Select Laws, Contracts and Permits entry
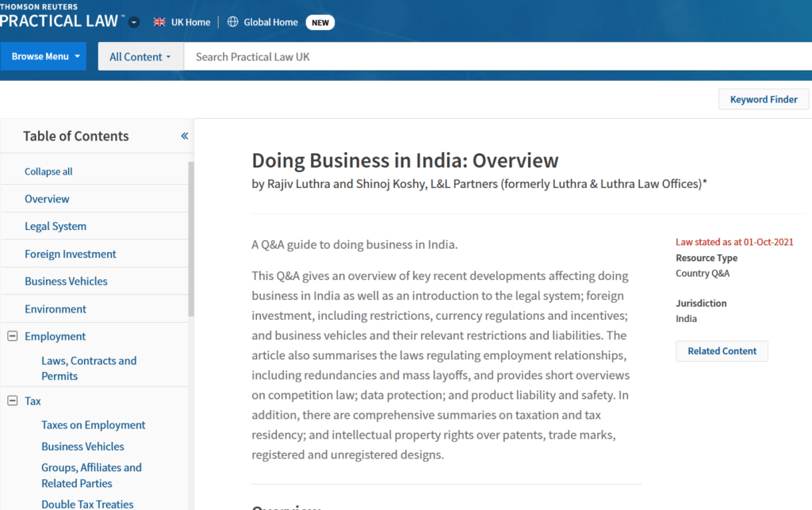812x510 pixels. [89, 368]
